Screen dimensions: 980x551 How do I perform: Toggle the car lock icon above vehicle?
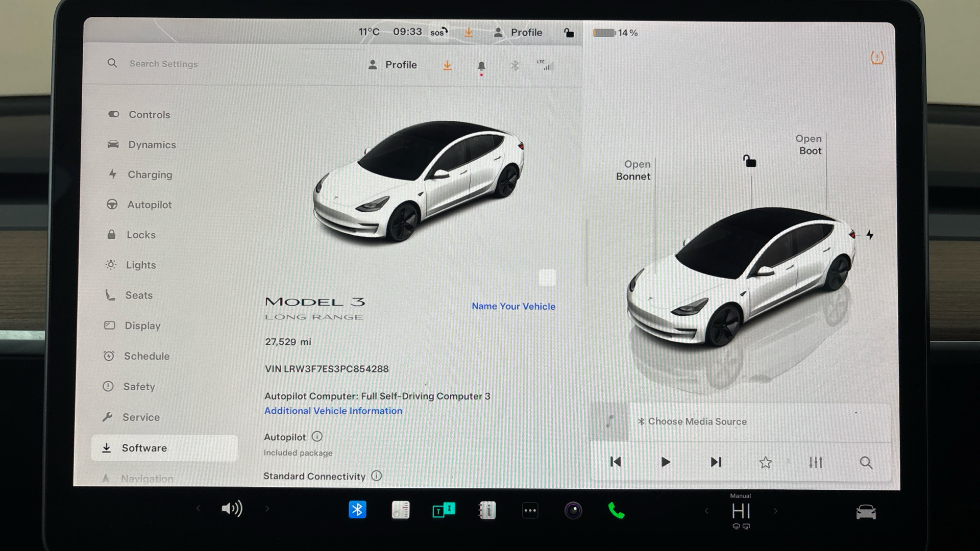749,161
